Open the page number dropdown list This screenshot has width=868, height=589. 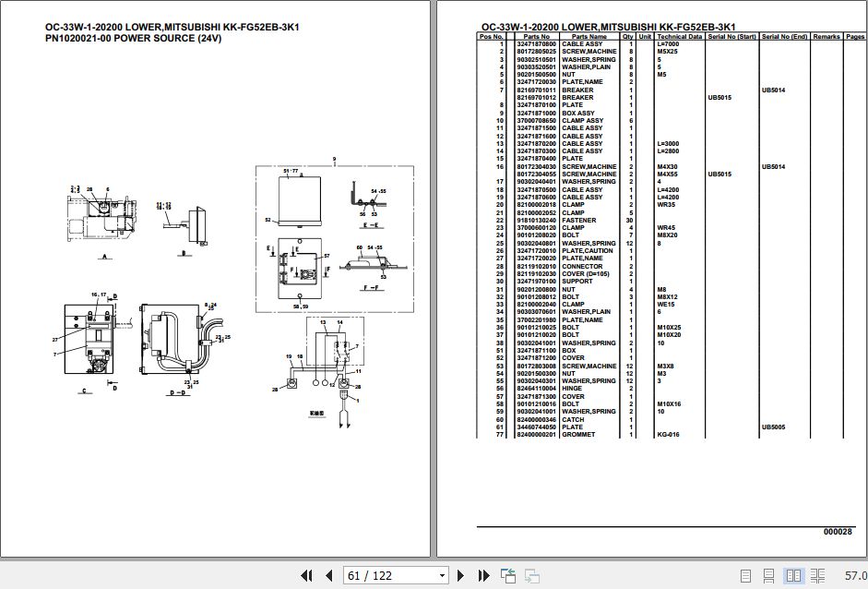(441, 575)
